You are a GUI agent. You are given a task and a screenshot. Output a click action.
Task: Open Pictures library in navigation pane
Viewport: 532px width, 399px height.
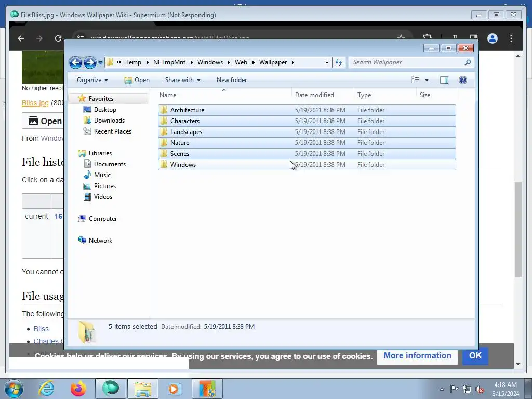pos(105,186)
